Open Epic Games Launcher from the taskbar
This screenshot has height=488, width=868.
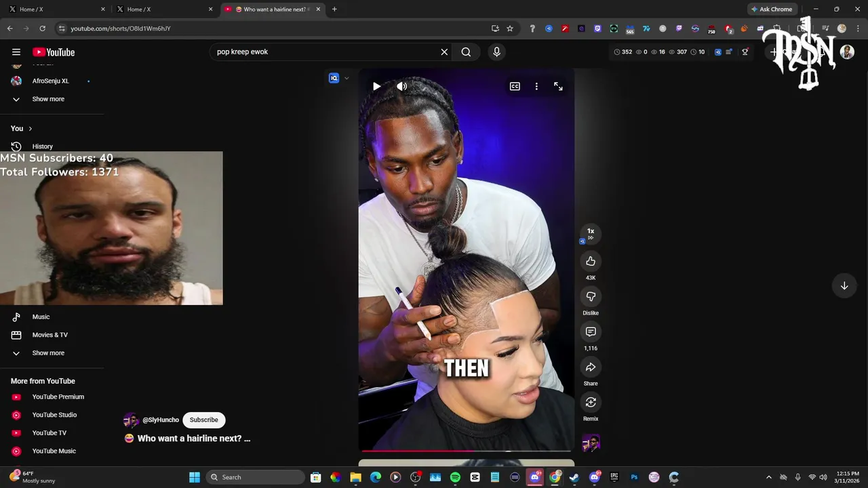point(614,477)
